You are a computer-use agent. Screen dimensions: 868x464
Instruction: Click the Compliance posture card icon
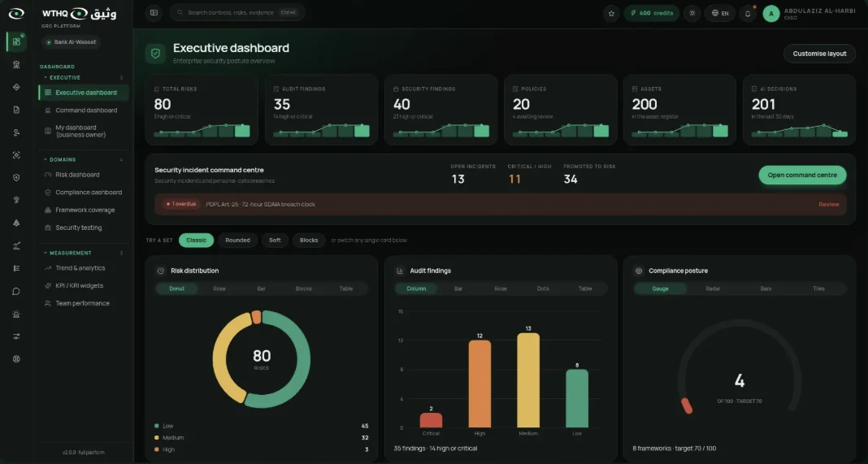click(x=639, y=271)
